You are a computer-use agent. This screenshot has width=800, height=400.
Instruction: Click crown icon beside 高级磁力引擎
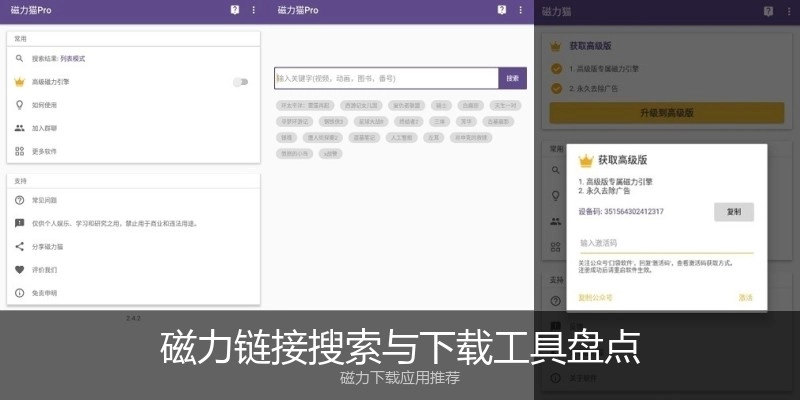tap(19, 82)
